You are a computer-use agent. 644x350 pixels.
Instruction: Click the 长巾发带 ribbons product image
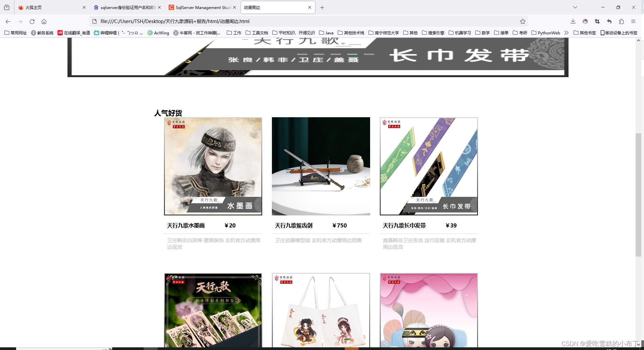[x=429, y=166]
